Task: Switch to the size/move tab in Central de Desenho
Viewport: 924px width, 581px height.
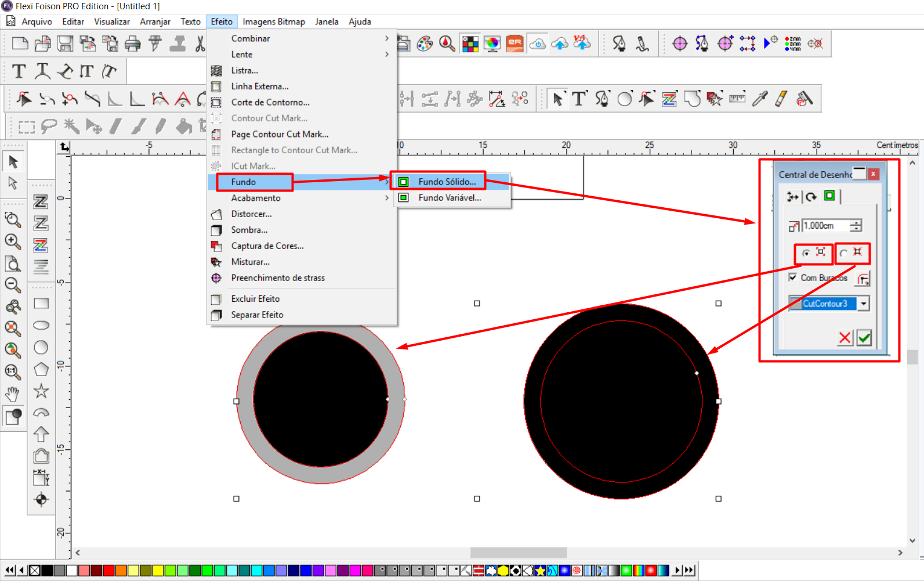Action: click(x=792, y=197)
